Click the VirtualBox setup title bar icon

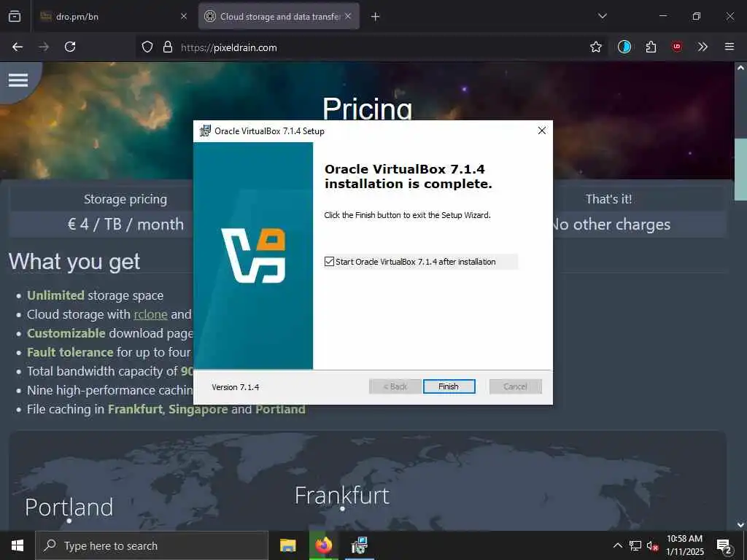[205, 131]
